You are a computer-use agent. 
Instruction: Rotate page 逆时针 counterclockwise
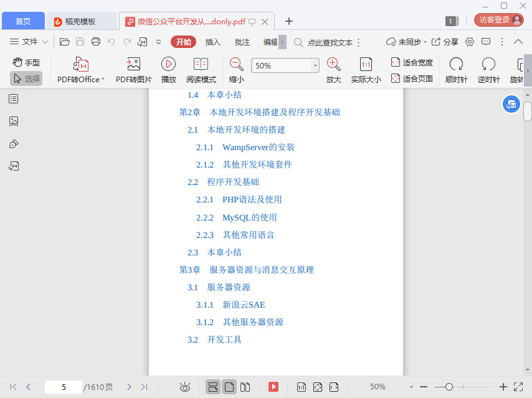coord(488,70)
